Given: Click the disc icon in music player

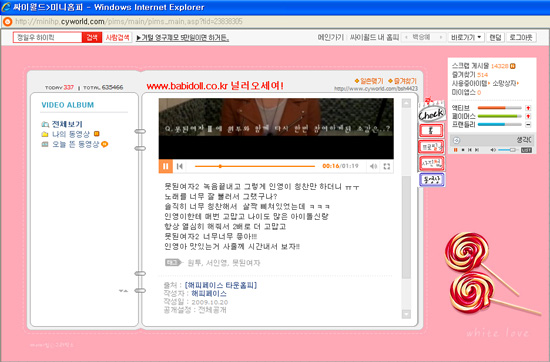Looking at the screenshot, I should [x=456, y=140].
